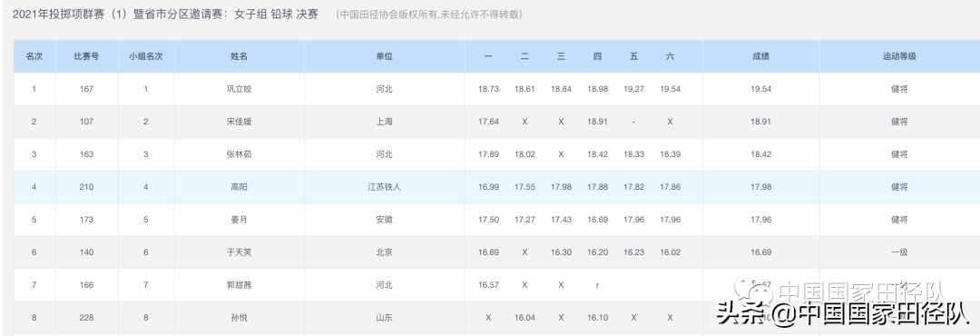The image size is (980, 336).
Task: Click bib number 167
Action: pos(86,89)
